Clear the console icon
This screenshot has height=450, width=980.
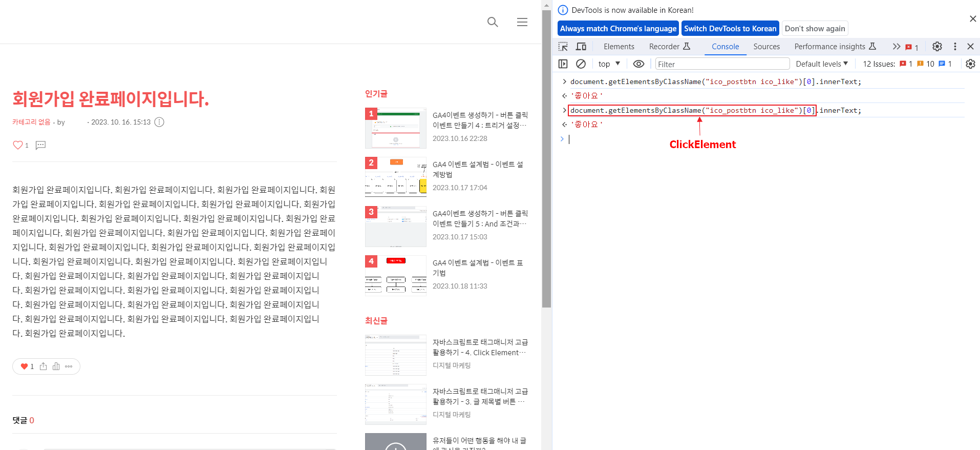coord(581,64)
